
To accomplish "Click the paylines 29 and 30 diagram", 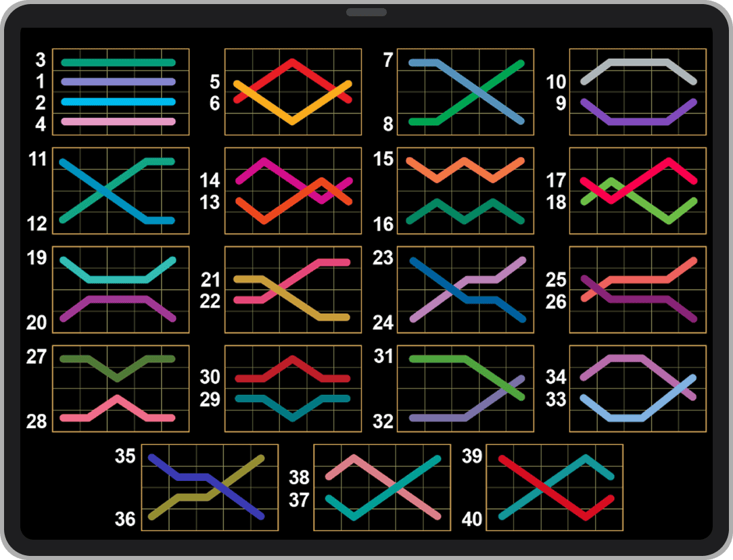I will [x=293, y=388].
